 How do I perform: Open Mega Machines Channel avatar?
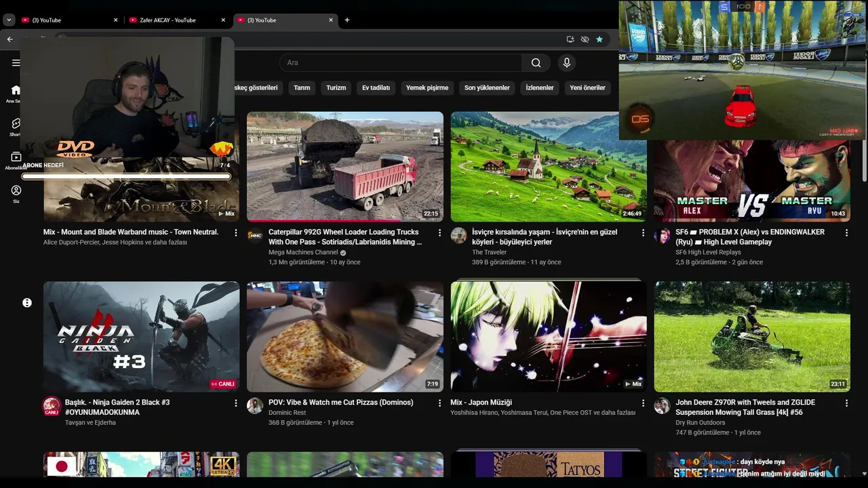pos(255,235)
